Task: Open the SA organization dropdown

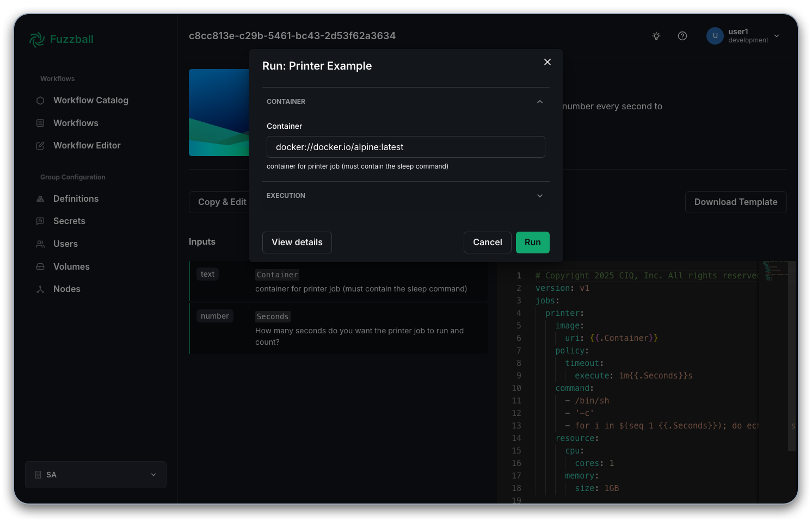Action: [96, 475]
